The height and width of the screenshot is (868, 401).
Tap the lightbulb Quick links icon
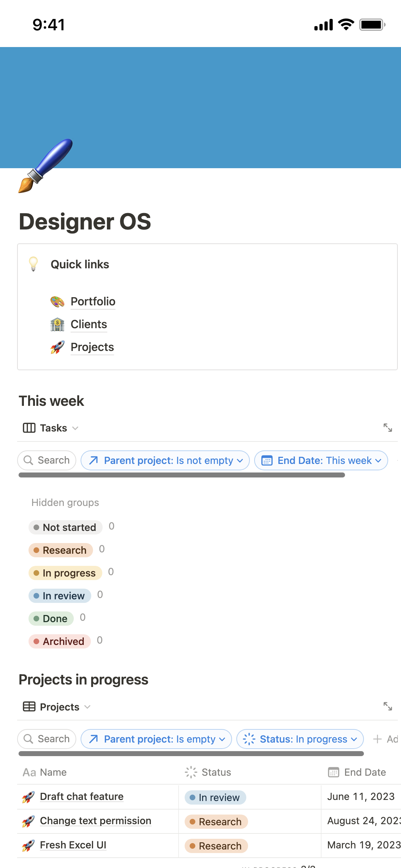tap(34, 264)
